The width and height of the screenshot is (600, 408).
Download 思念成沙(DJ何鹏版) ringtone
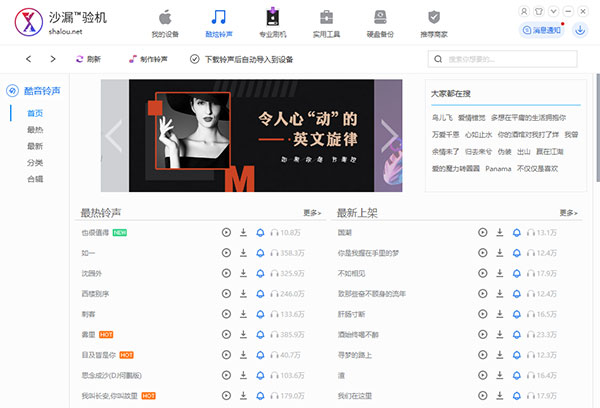(243, 375)
